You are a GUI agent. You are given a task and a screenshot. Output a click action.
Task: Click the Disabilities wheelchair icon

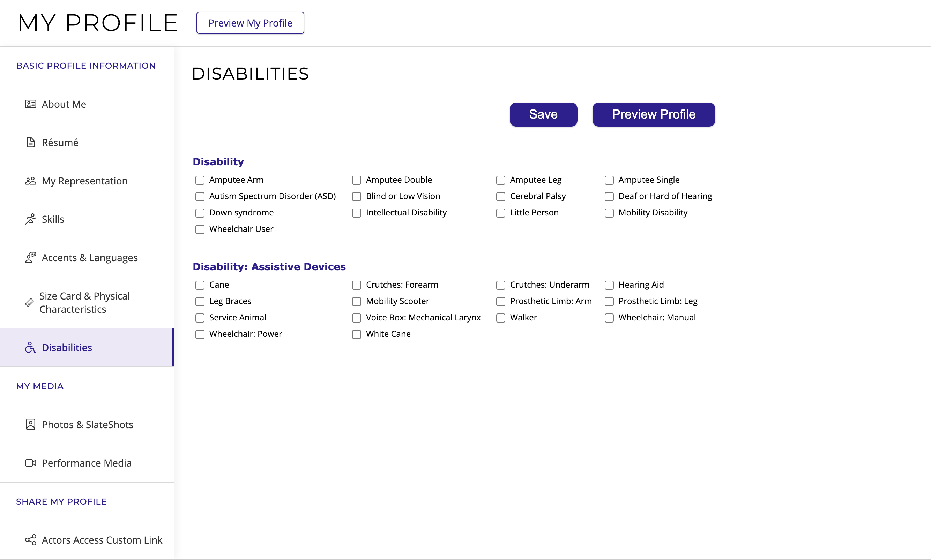coord(31,348)
